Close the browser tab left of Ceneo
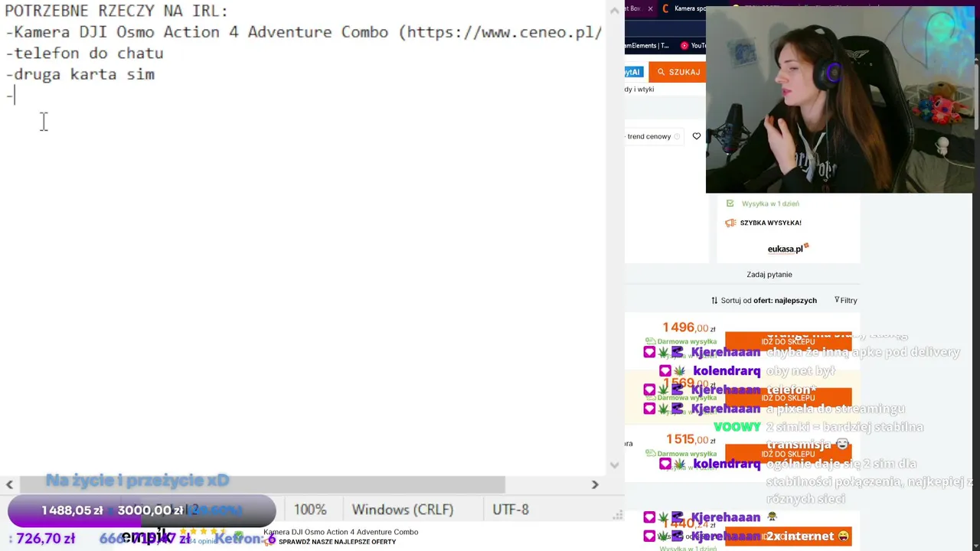This screenshot has height=551, width=980. point(650,8)
